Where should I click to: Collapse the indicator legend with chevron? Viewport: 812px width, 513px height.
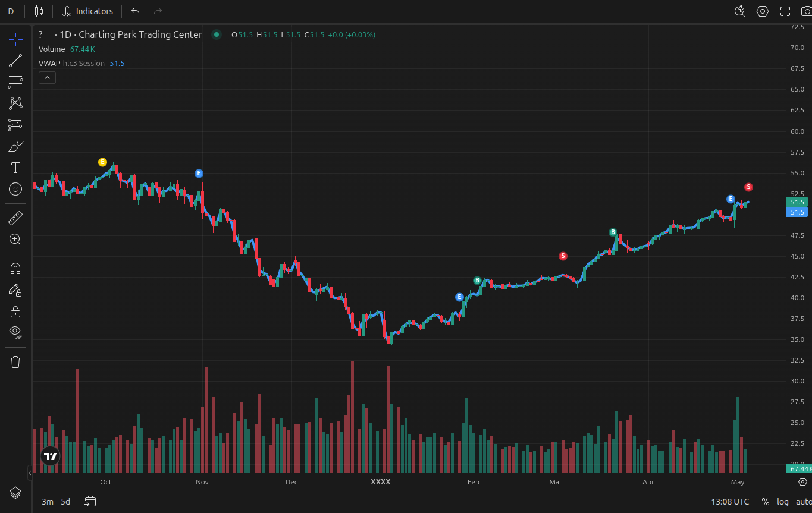[x=47, y=77]
